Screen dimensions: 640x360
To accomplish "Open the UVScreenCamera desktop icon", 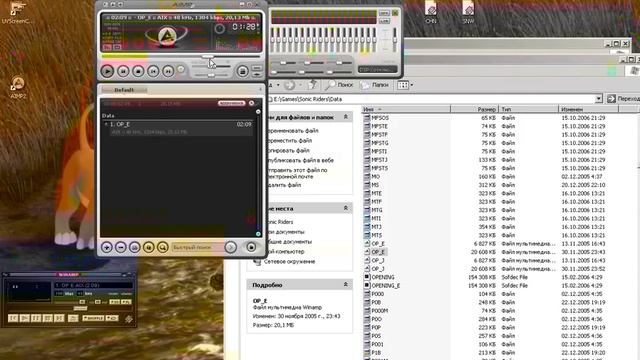I will (x=18, y=12).
